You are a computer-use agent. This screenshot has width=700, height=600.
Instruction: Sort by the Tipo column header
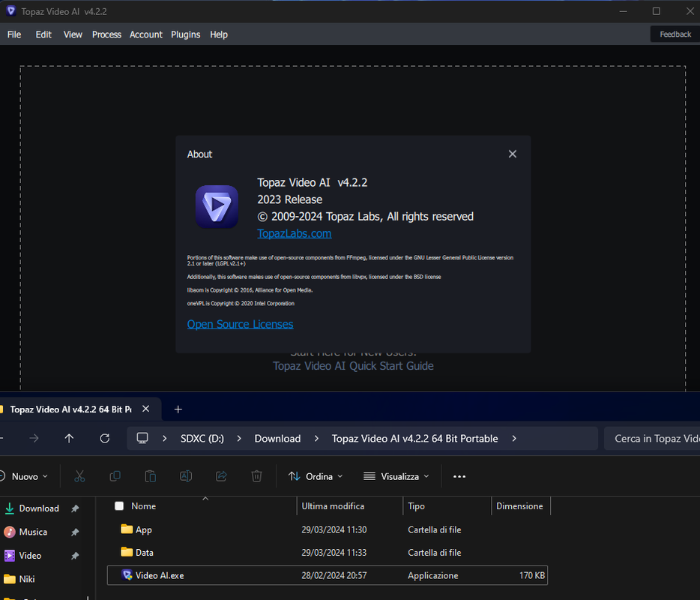[416, 506]
